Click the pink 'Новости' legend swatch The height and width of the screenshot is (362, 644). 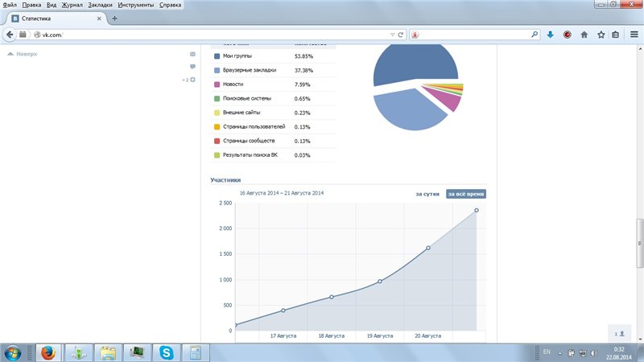217,84
